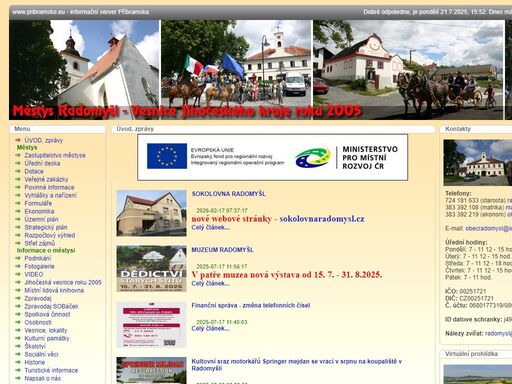Image resolution: width=512 pixels, height=384 pixels.
Task: Select Veřejné zakázky in menu
Action: 46,179
